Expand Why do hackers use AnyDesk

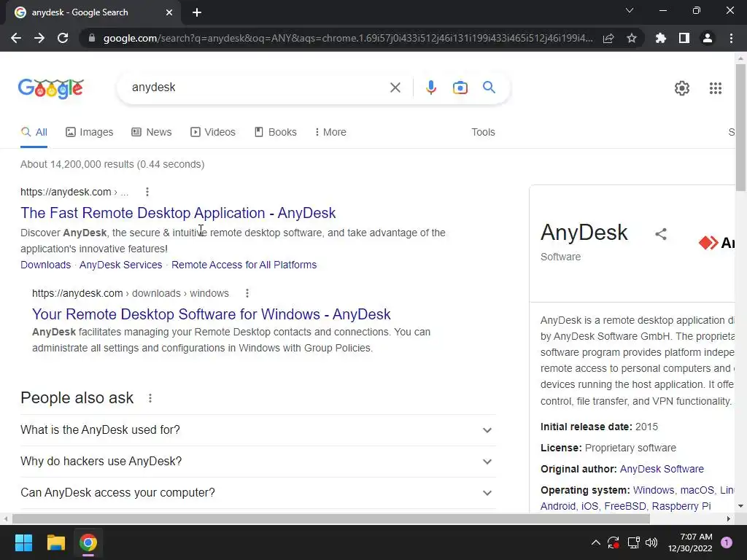pyautogui.click(x=258, y=462)
